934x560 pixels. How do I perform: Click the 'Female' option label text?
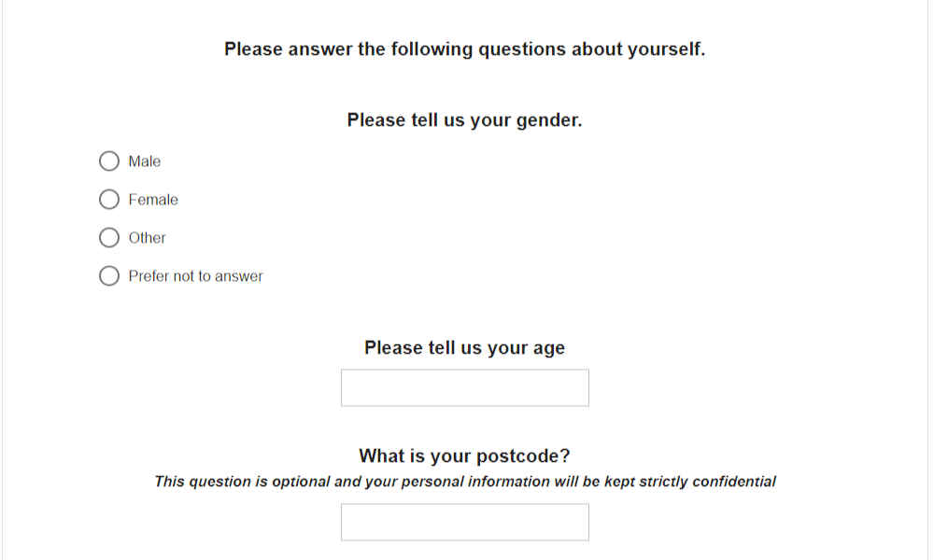click(x=153, y=200)
